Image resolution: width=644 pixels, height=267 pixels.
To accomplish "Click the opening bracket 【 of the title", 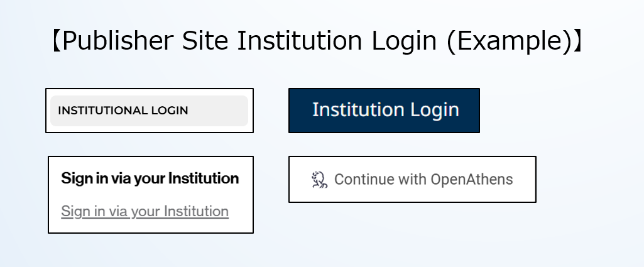I will click(x=55, y=41).
